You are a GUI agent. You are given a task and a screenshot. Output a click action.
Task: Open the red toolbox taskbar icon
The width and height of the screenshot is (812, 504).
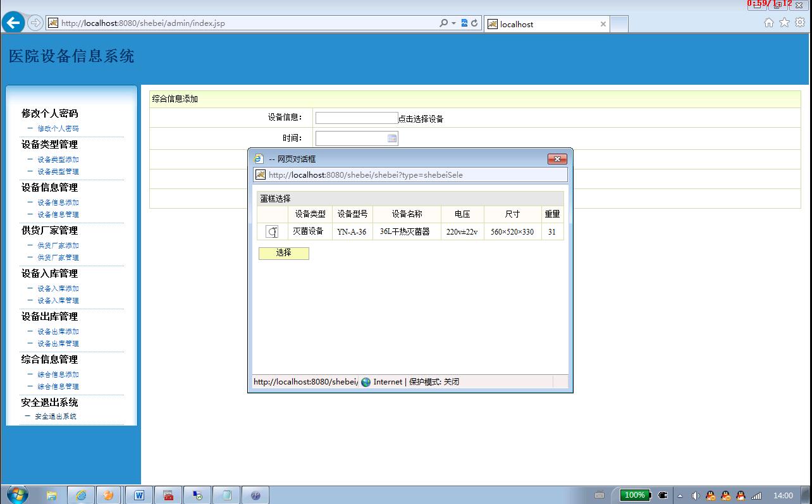(168, 495)
